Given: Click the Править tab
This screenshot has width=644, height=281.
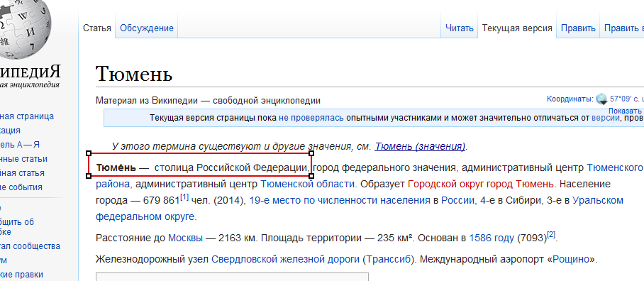Looking at the screenshot, I should pyautogui.click(x=578, y=28).
